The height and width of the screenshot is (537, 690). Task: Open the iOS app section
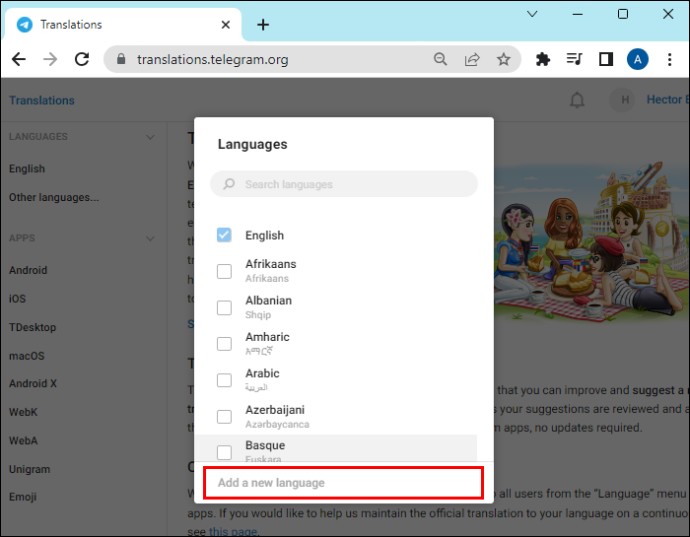pos(17,298)
